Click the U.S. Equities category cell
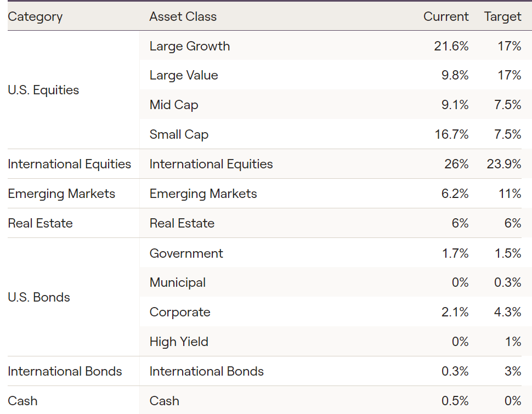 tap(43, 90)
